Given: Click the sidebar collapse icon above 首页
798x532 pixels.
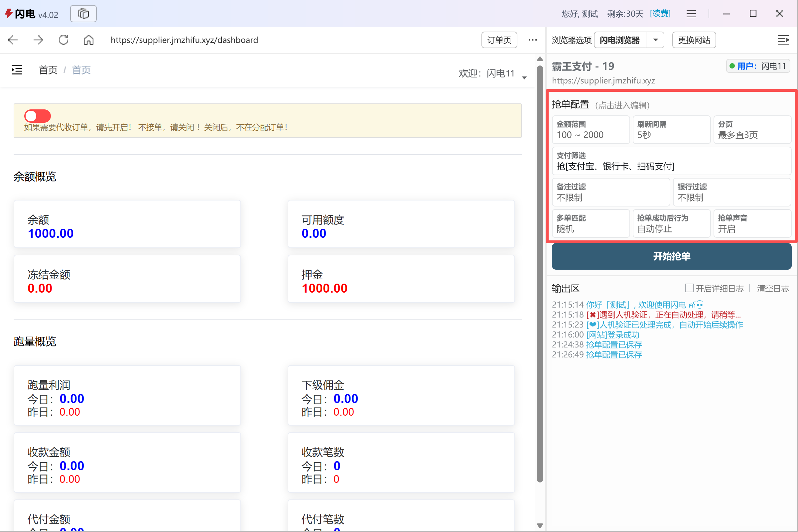Looking at the screenshot, I should click(x=16, y=69).
